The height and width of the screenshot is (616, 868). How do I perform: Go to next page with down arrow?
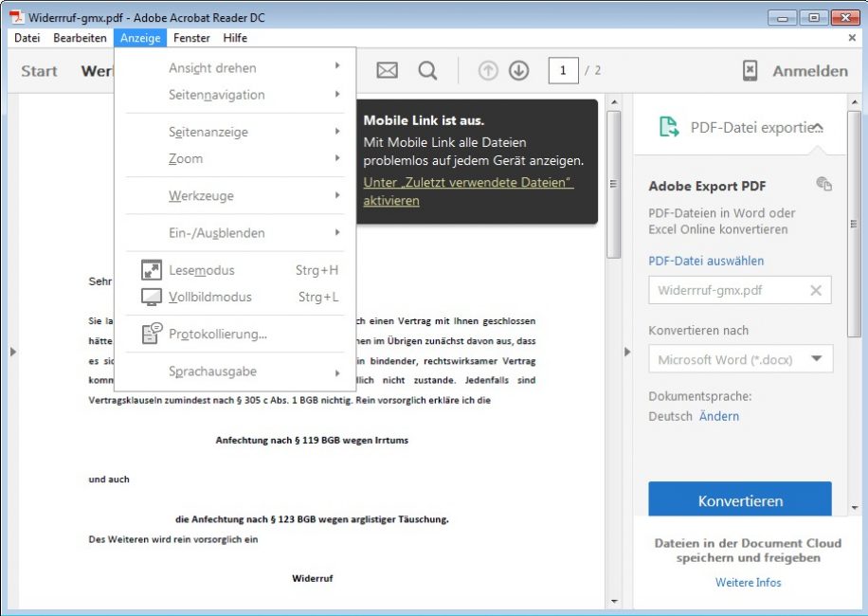(518, 70)
